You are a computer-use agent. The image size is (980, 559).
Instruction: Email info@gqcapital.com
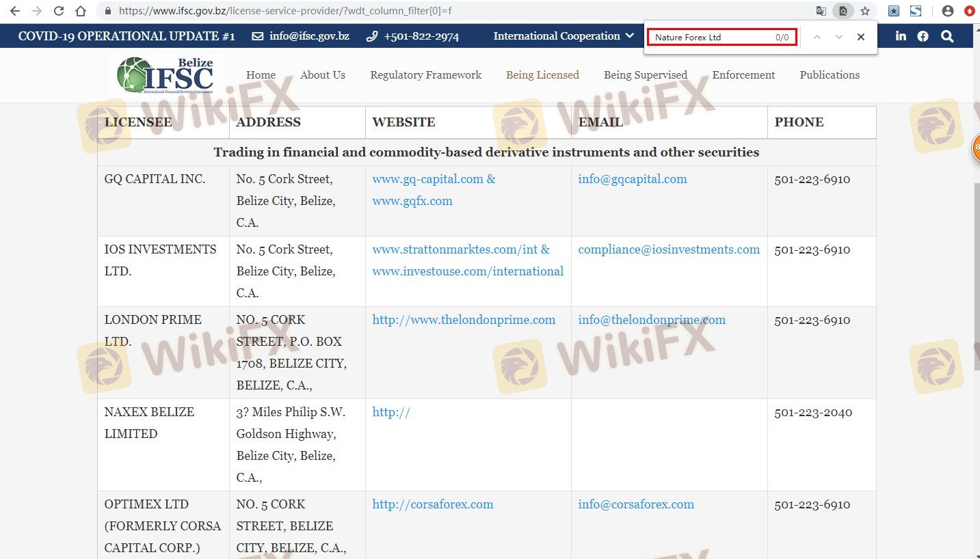tap(633, 179)
